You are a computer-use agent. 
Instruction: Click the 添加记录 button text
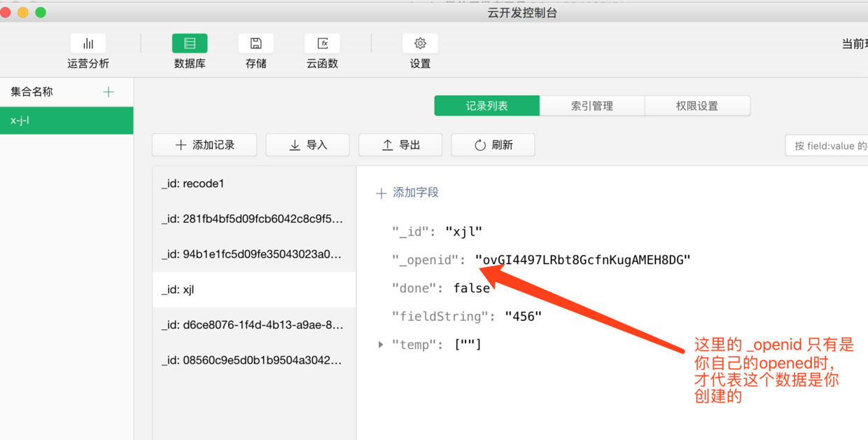click(213, 145)
